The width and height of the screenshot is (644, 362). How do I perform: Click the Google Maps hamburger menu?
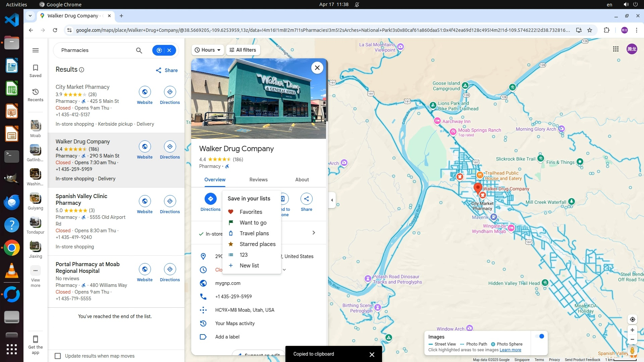coord(35,50)
